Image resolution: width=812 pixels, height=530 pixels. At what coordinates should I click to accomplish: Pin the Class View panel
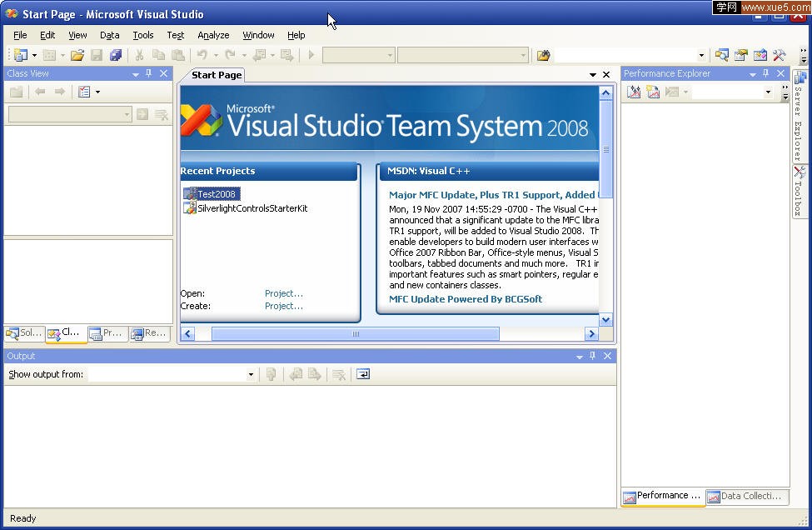coord(148,73)
